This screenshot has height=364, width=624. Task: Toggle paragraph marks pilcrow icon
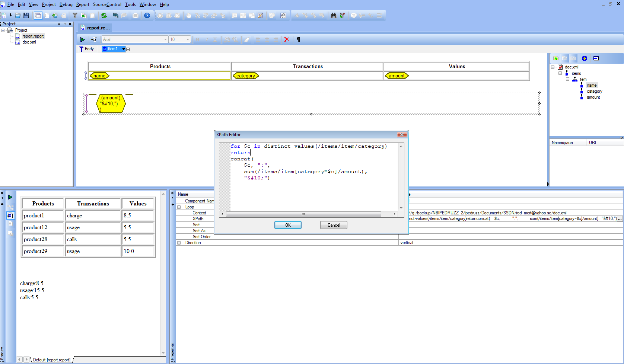(x=298, y=39)
